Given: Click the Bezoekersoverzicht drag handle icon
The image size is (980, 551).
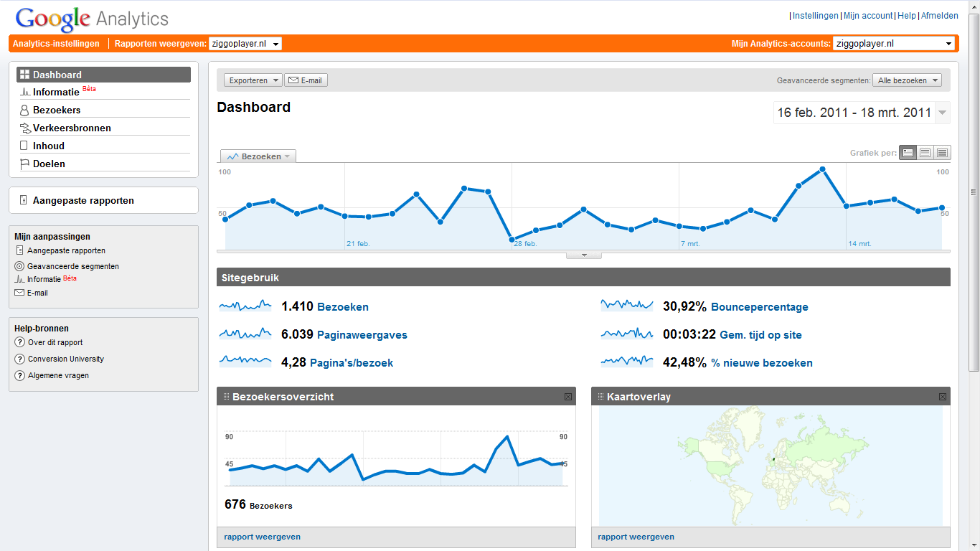Looking at the screenshot, I should (x=227, y=397).
